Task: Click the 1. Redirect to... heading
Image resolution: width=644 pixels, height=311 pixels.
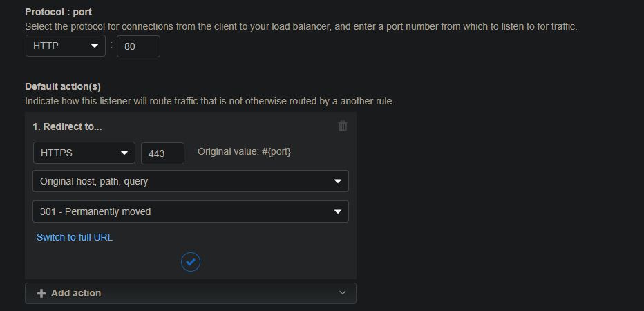Action: click(x=67, y=126)
